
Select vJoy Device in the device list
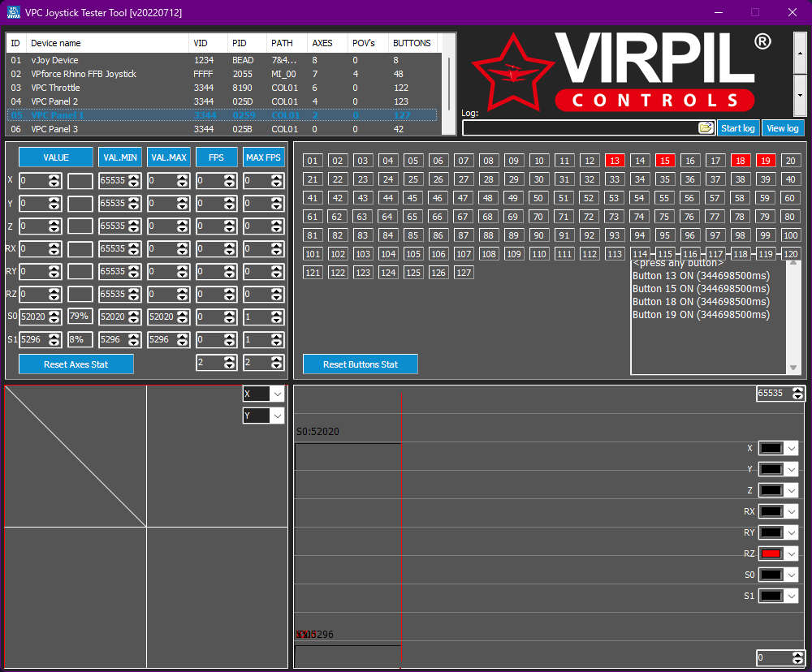222,60
